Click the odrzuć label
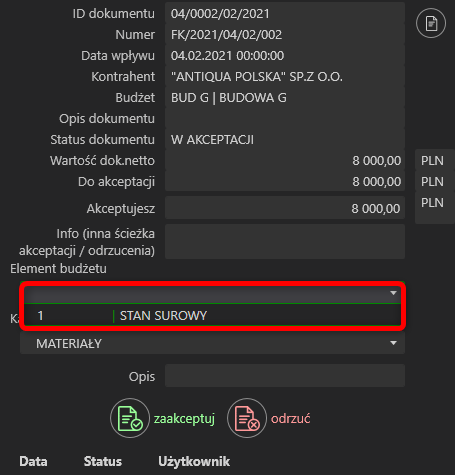 (x=290, y=418)
